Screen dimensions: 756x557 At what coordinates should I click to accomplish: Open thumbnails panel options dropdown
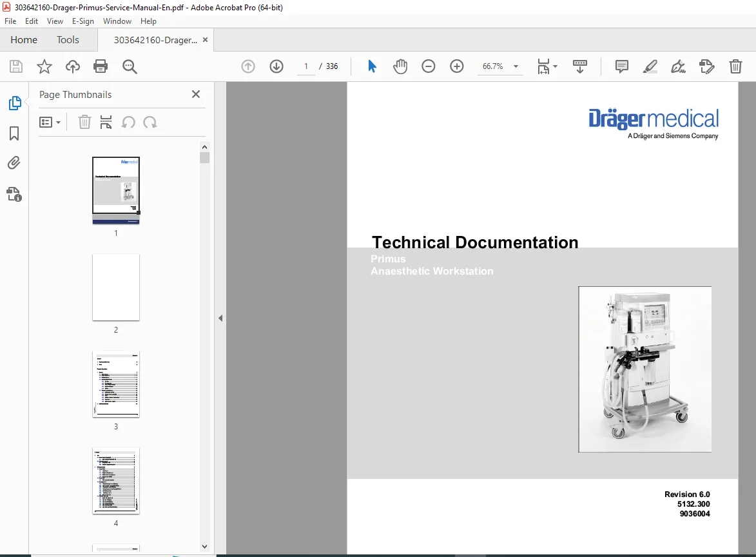coord(50,122)
